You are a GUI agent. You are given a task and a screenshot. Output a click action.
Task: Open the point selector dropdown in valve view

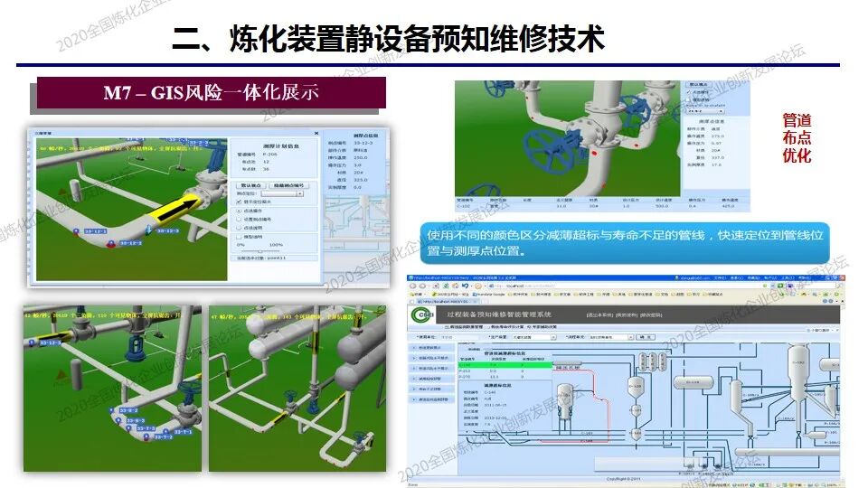click(x=721, y=110)
